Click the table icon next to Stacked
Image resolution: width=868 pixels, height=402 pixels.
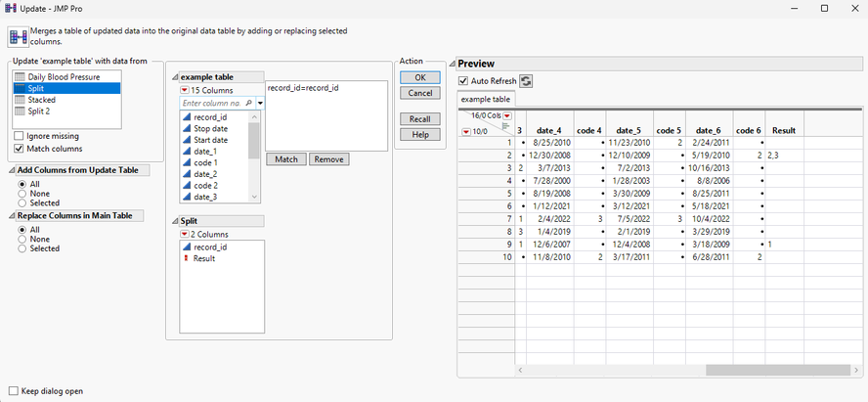(x=20, y=100)
